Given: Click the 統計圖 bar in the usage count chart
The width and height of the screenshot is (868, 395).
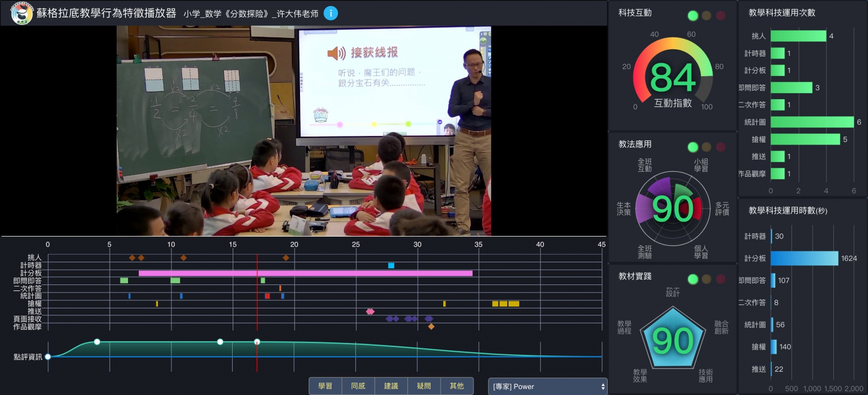Looking at the screenshot, I should [812, 122].
